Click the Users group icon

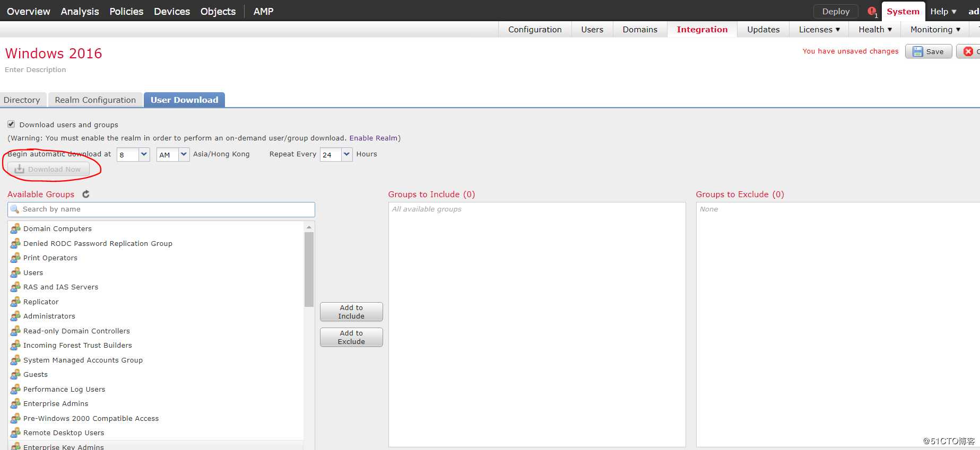[x=15, y=272]
